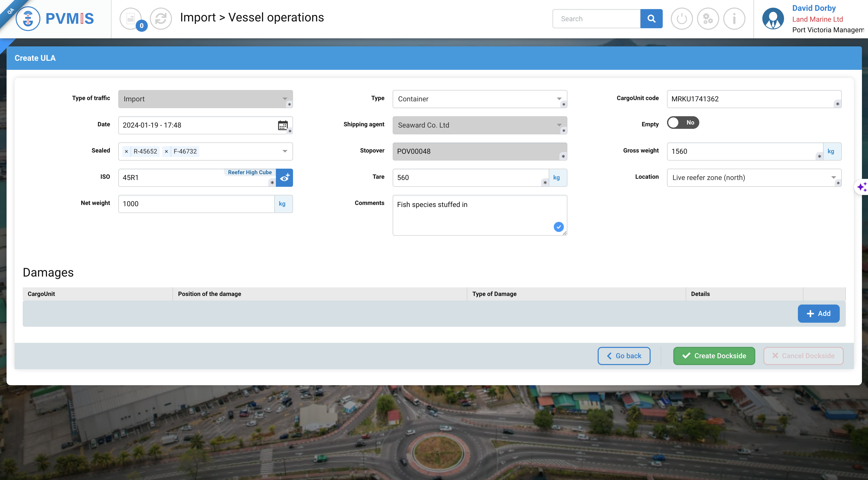
Task: Click the Go back button
Action: tap(624, 356)
